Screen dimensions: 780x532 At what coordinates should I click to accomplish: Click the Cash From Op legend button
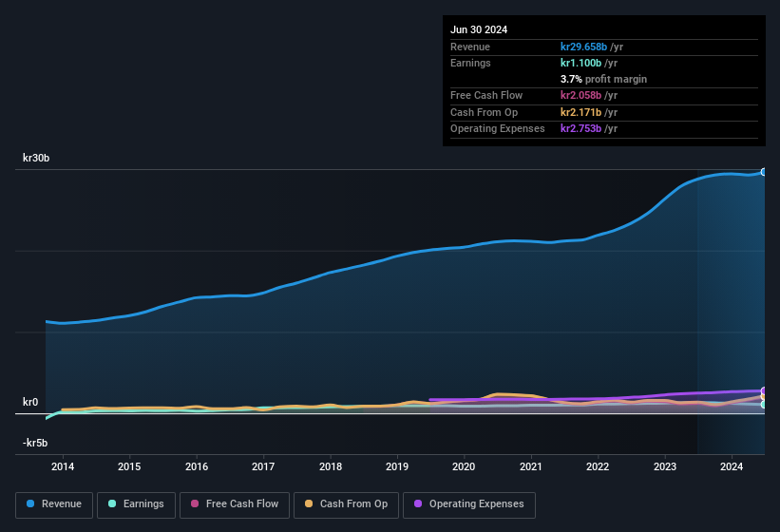pyautogui.click(x=347, y=503)
